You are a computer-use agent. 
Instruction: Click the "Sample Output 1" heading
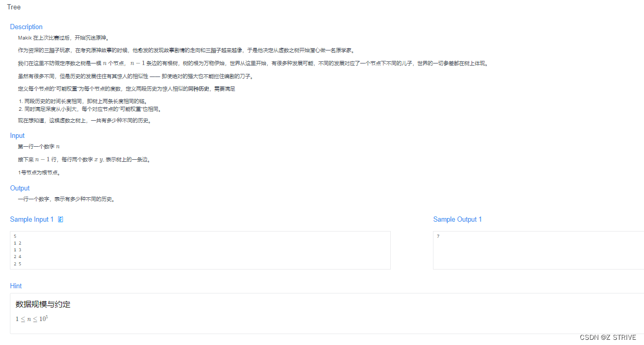click(x=457, y=220)
